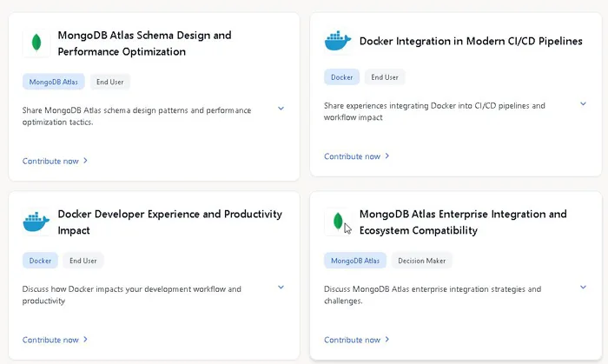Click Docker whale logo on CI/CD Pipelines card
Viewport: 608px width, 364px height.
pos(337,41)
